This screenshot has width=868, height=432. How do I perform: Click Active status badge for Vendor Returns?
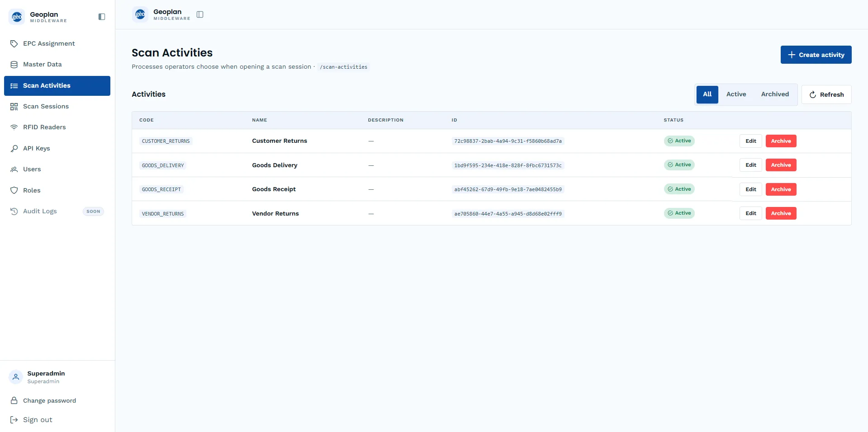pos(679,213)
